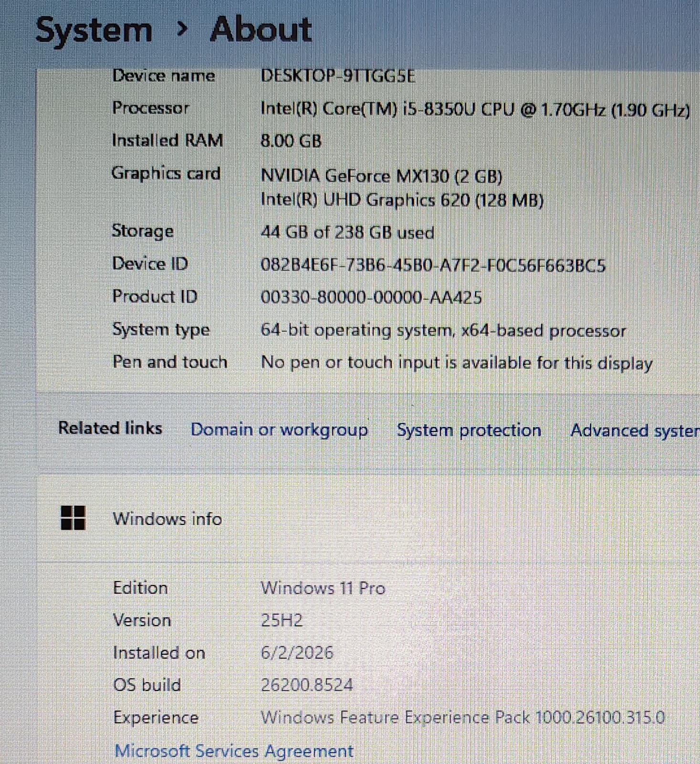
Task: Click the Product ID label
Action: pyautogui.click(x=155, y=297)
